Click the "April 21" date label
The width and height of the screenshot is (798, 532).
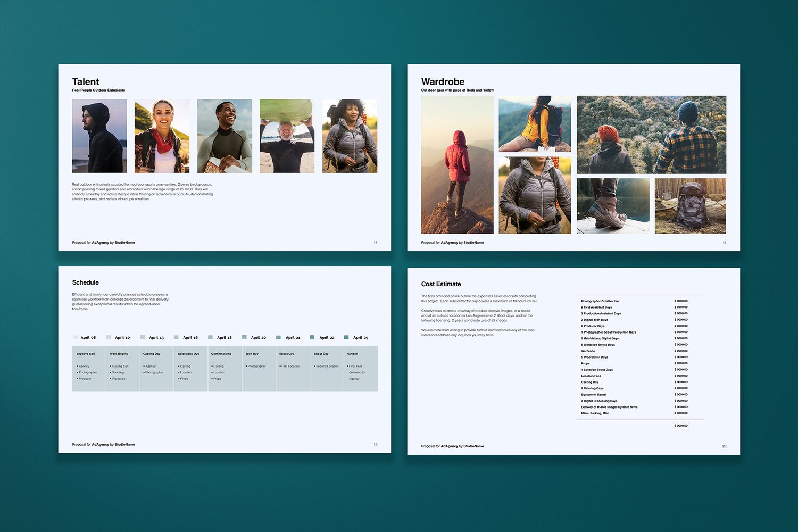tap(293, 338)
